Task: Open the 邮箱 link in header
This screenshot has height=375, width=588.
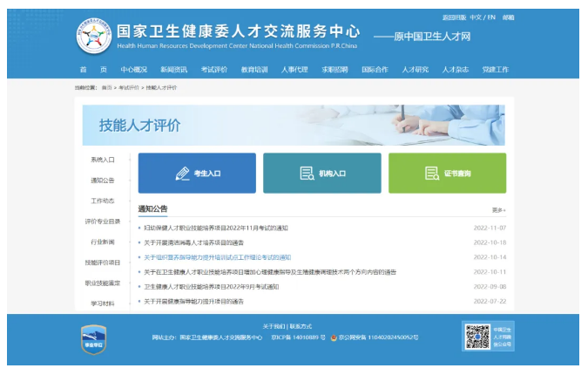Action: point(509,17)
